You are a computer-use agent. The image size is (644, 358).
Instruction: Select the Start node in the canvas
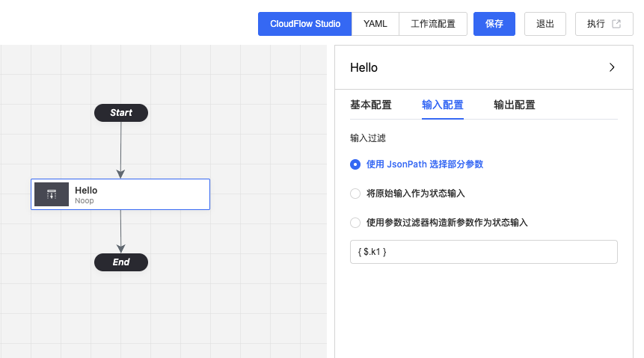121,113
